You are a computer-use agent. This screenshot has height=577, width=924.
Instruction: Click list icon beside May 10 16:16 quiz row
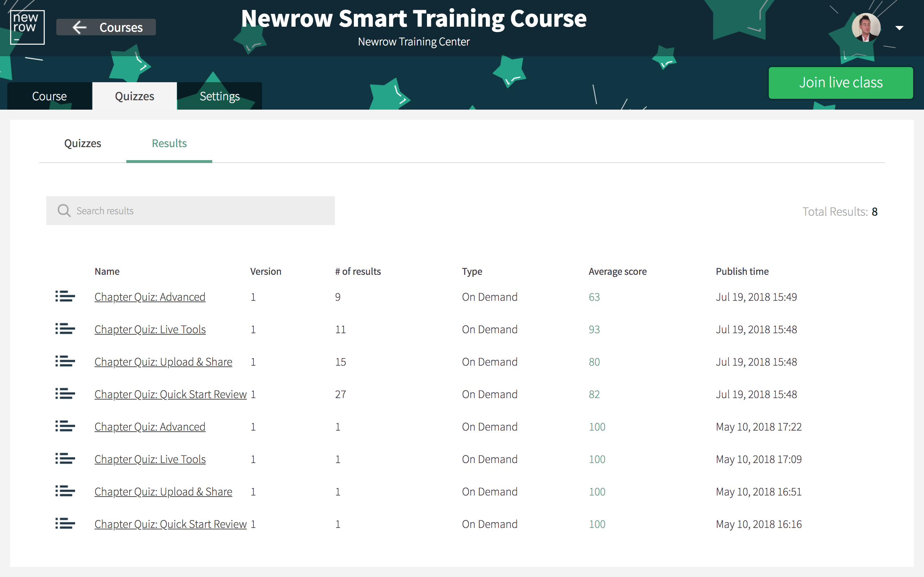[65, 524]
